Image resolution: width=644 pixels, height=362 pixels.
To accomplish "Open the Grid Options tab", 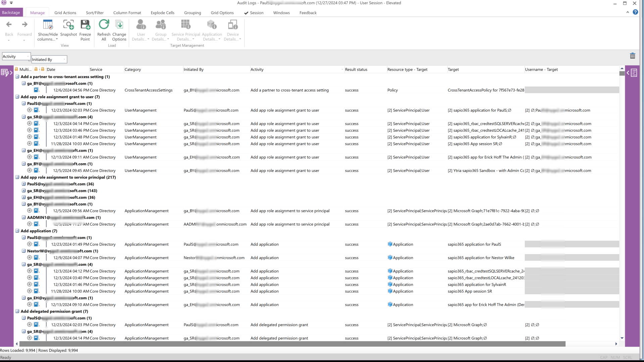I will [222, 13].
